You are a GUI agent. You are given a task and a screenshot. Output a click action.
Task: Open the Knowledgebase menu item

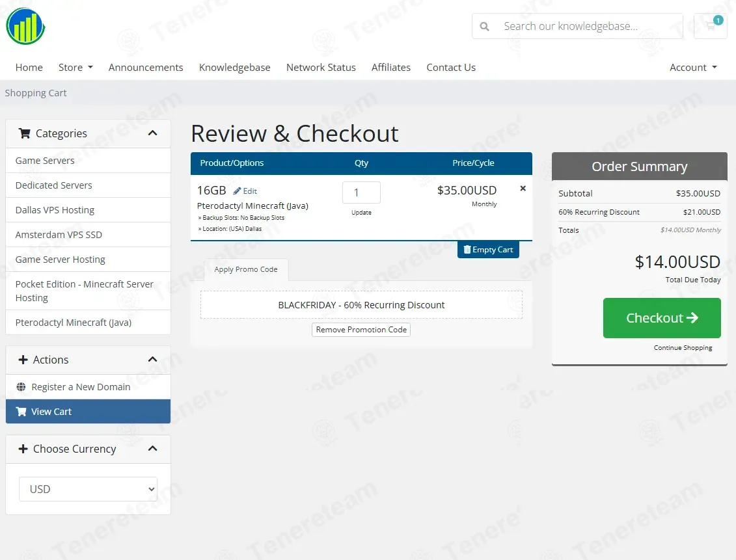coord(235,68)
